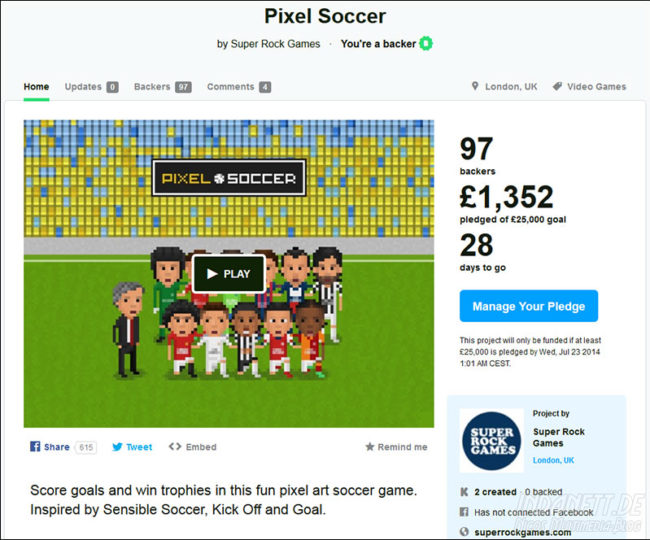The image size is (650, 540).
Task: Click the Facebook Share icon
Action: point(35,447)
